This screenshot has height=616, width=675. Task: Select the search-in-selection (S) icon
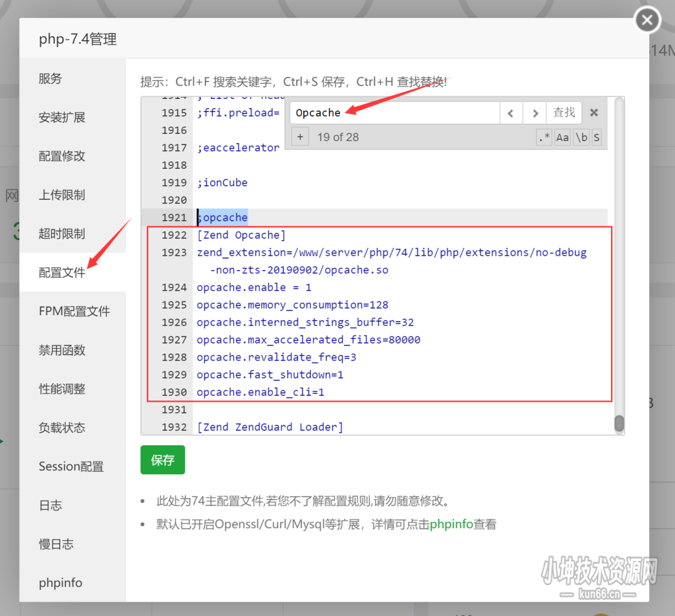point(598,137)
